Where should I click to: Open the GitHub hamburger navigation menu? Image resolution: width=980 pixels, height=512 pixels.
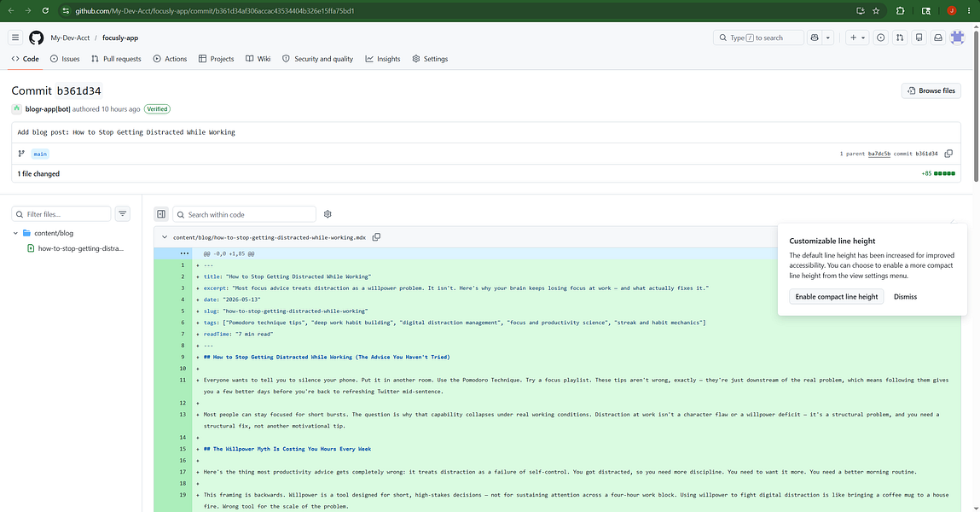[x=15, y=38]
